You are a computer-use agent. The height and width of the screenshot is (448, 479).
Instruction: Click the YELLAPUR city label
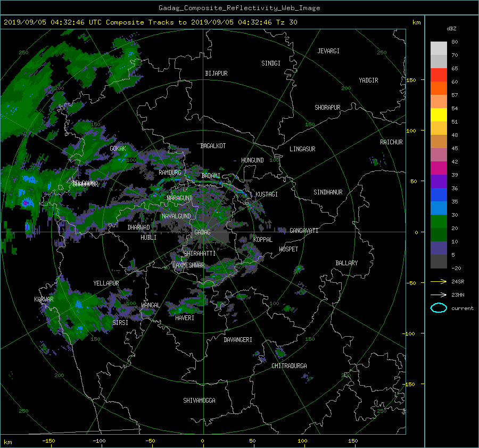(106, 283)
